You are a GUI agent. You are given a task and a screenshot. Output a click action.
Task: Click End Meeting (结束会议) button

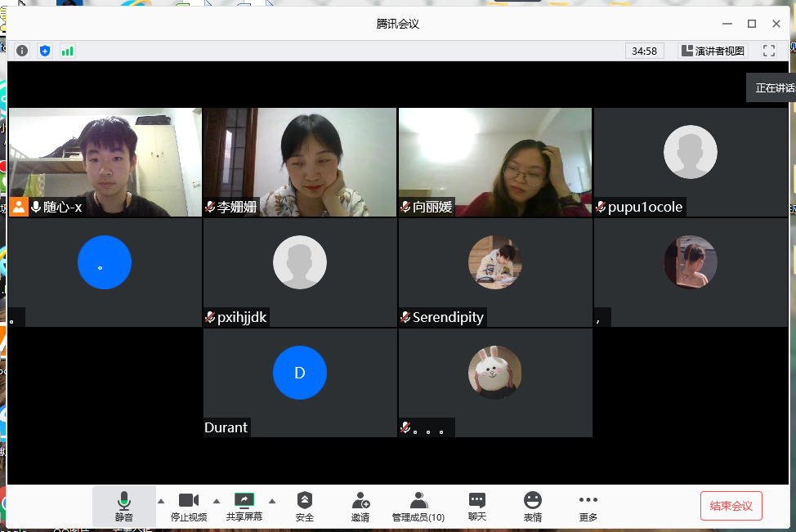pyautogui.click(x=731, y=506)
